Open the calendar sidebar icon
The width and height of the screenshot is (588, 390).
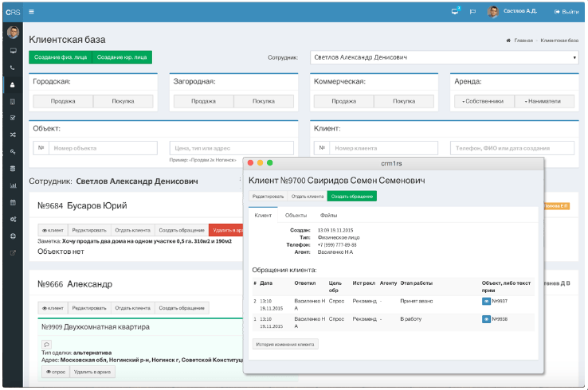(13, 202)
